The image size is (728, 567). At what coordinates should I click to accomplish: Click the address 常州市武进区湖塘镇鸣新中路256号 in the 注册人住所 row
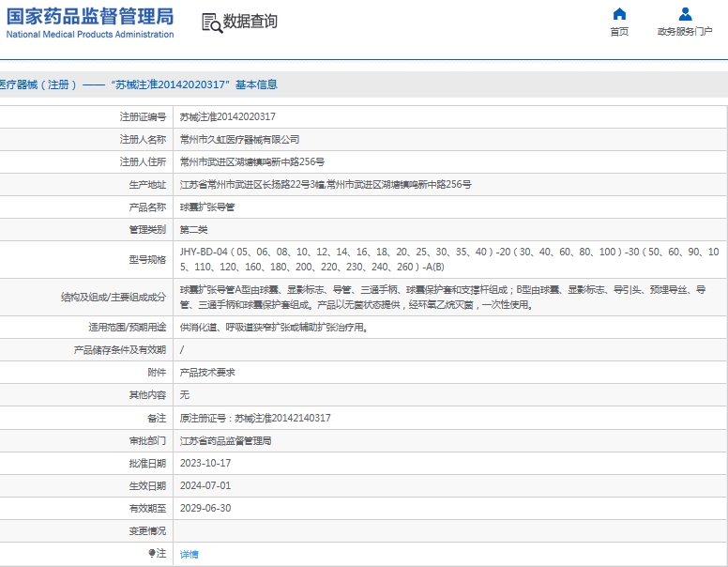[252, 161]
